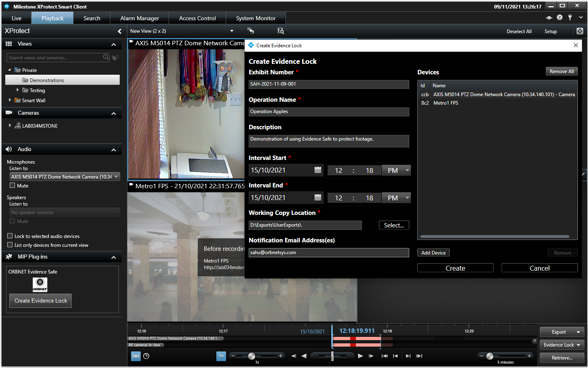The width and height of the screenshot is (588, 368).
Task: Click go-to-time clock icon
Action: pos(146,356)
